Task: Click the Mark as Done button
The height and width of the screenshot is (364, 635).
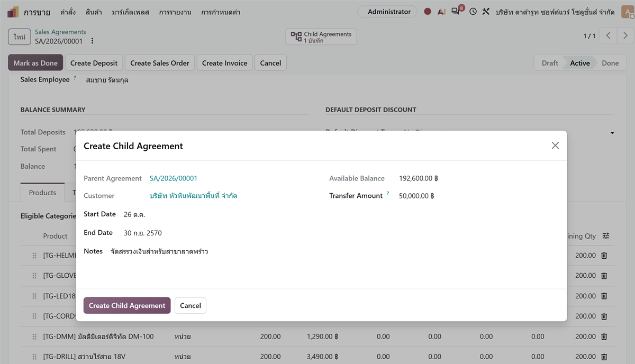Action: [x=35, y=63]
